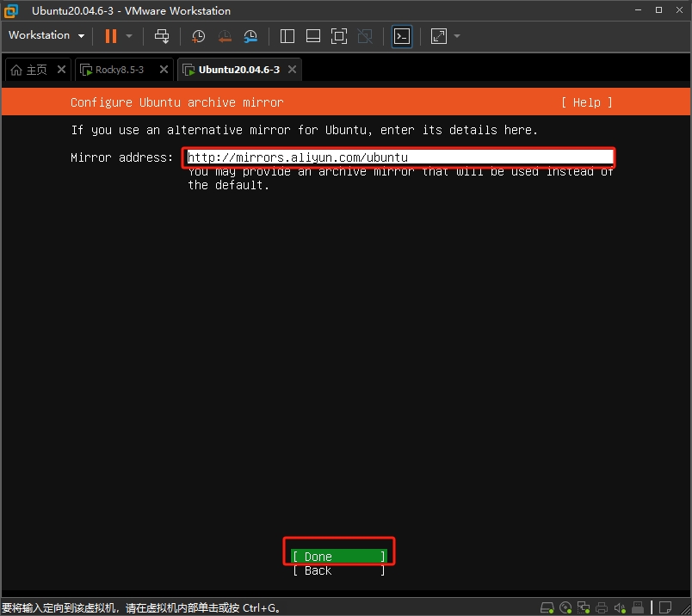This screenshot has height=616, width=692.
Task: Toggle the library sidebar panel
Action: pyautogui.click(x=287, y=36)
